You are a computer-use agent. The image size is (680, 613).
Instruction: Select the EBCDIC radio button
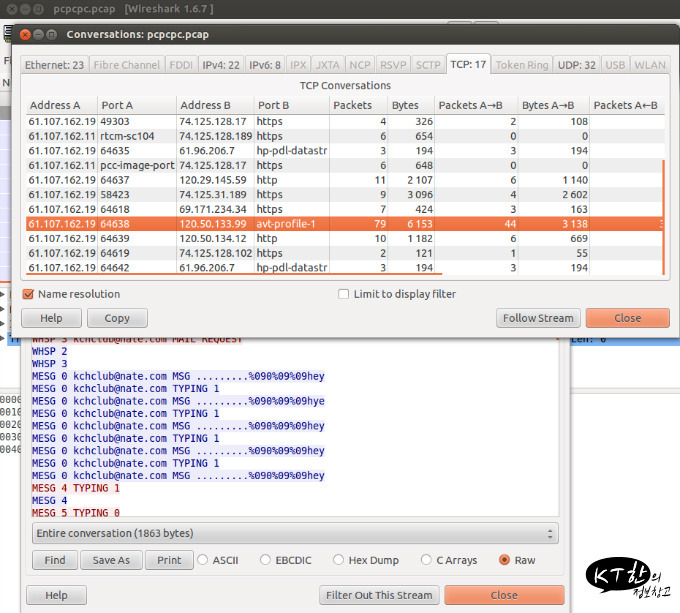265,560
